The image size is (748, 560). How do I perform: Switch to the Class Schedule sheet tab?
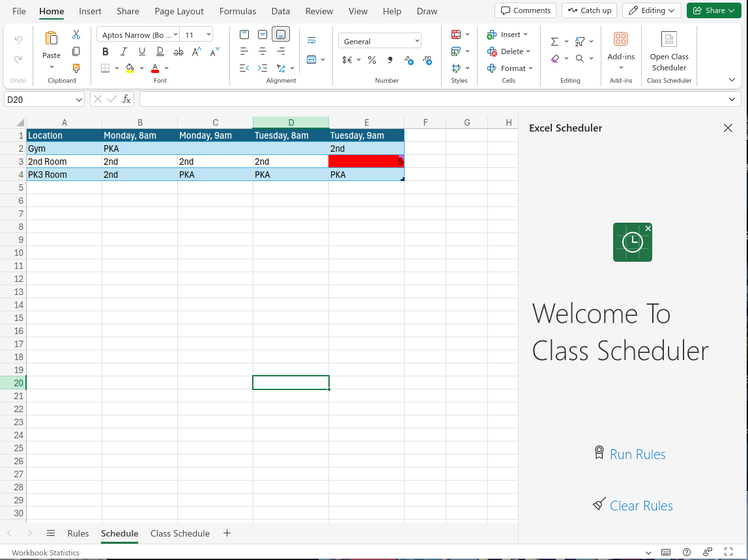(180, 533)
